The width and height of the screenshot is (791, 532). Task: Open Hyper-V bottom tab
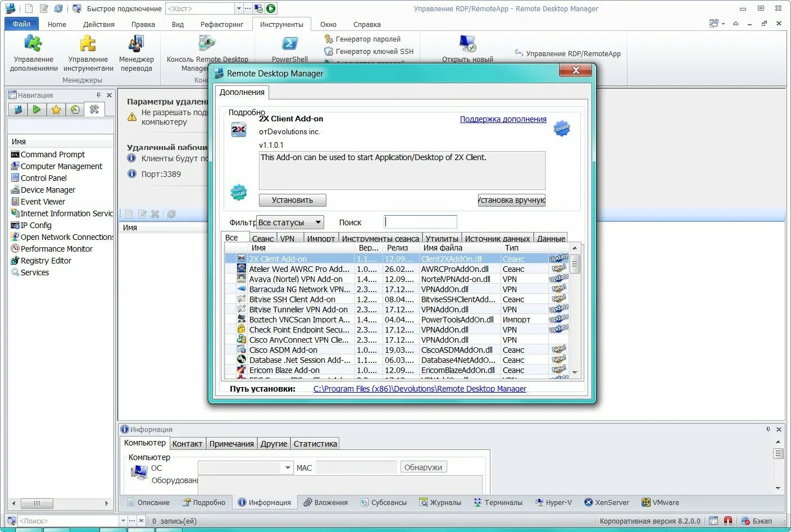tap(553, 502)
